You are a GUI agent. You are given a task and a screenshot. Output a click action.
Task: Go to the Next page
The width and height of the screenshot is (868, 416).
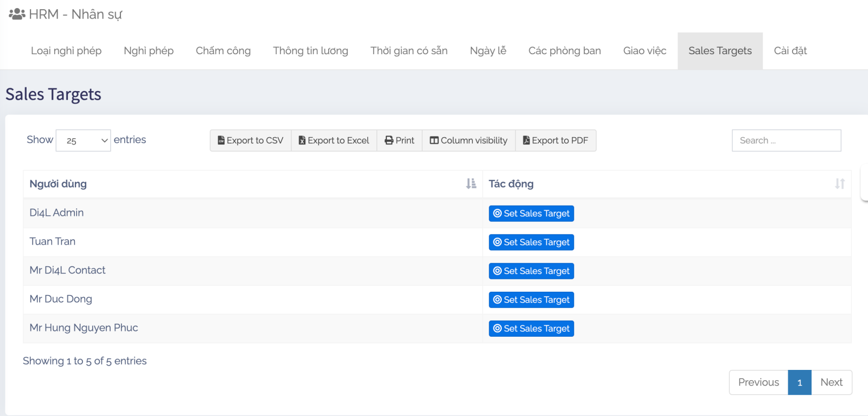click(x=831, y=382)
